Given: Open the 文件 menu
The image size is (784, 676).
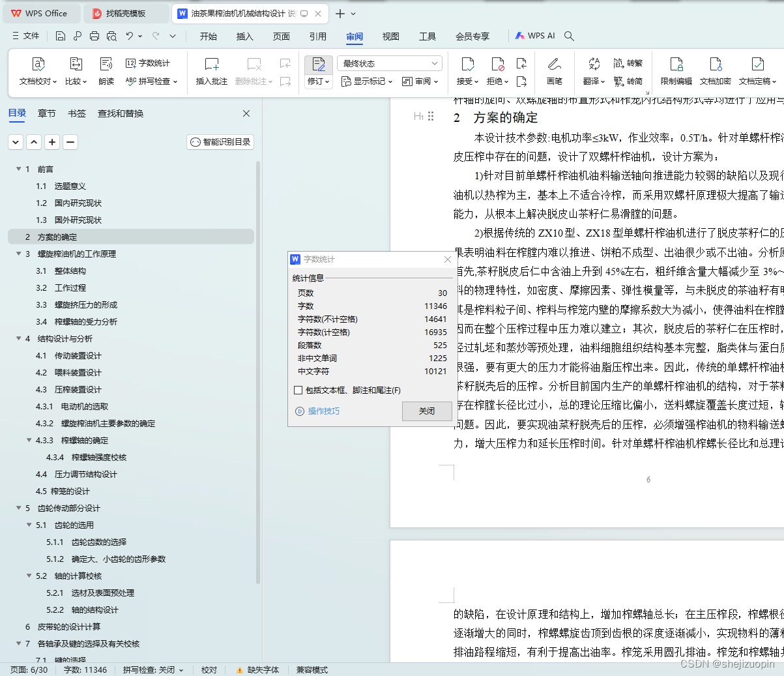Looking at the screenshot, I should click(26, 36).
